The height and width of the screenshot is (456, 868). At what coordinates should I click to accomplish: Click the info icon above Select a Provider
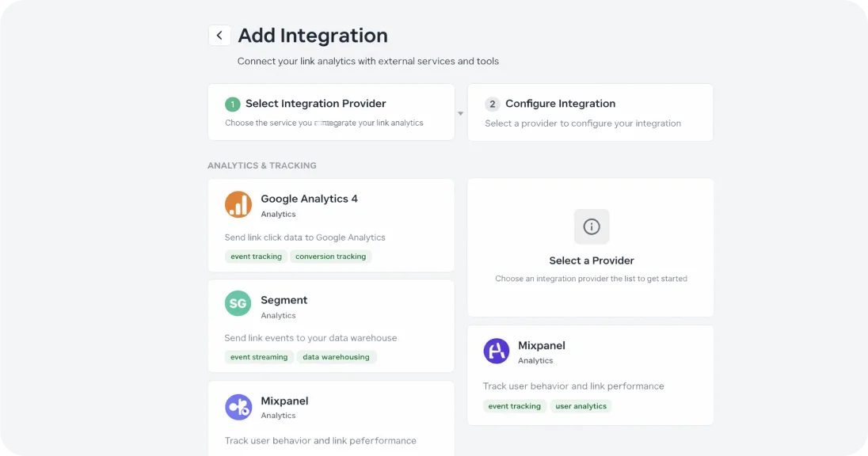pyautogui.click(x=591, y=226)
